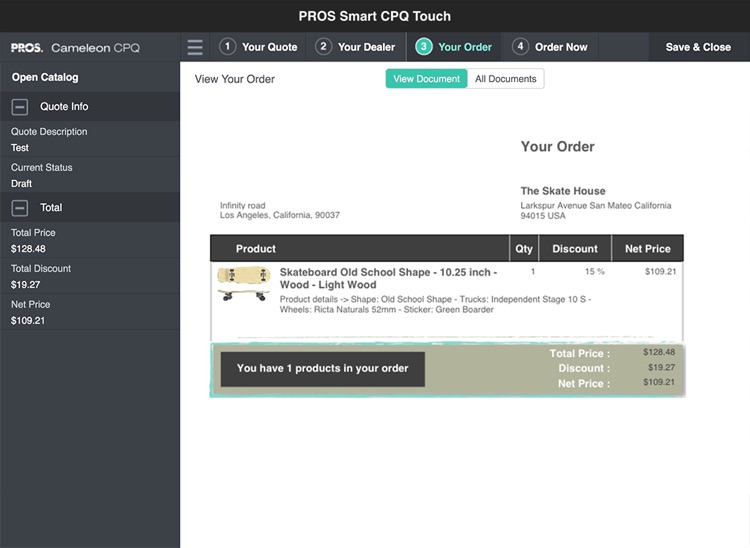
Task: Collapse the Quote Info section
Action: pyautogui.click(x=20, y=107)
